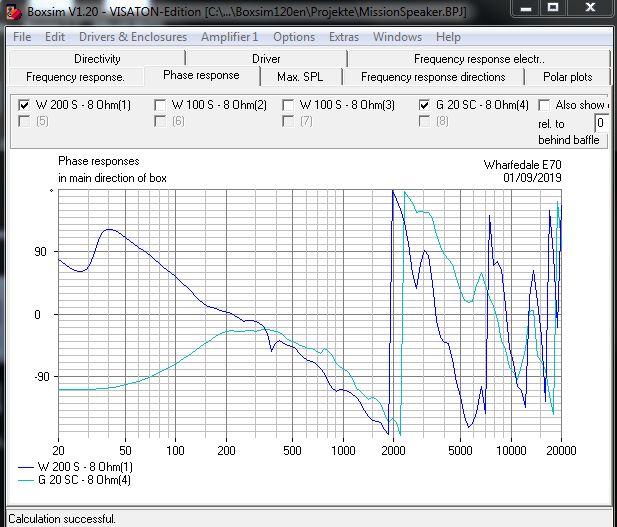The height and width of the screenshot is (527, 617).
Task: Open the Extras menu
Action: coord(344,37)
